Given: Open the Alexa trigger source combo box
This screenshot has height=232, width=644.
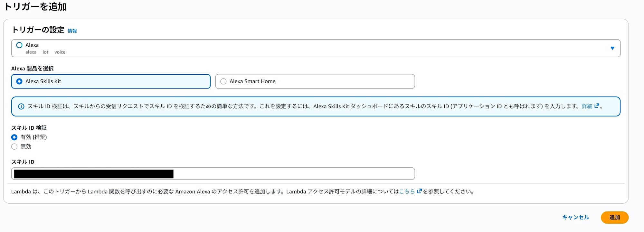Looking at the screenshot, I should pos(316,48).
